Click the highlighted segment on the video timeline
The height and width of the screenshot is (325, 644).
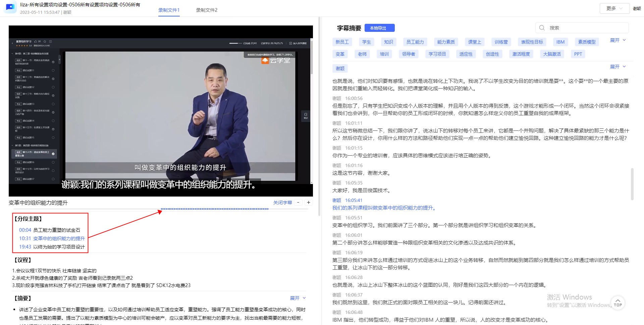215,209
